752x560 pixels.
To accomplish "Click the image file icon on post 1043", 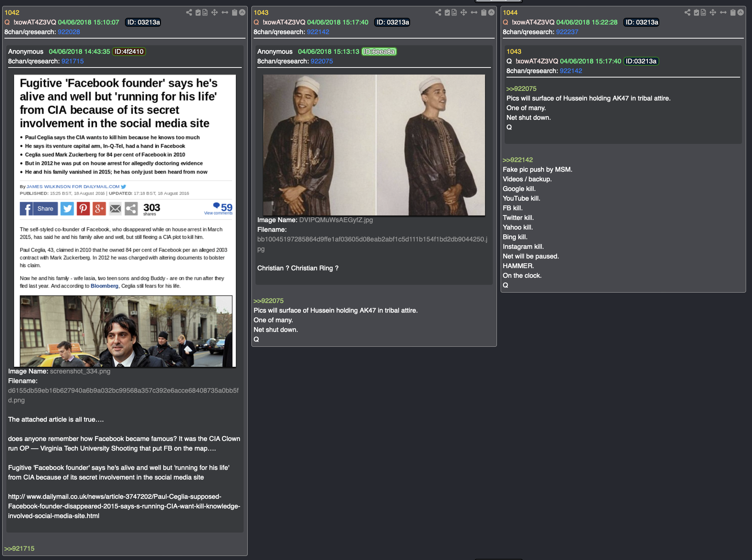I will click(454, 13).
